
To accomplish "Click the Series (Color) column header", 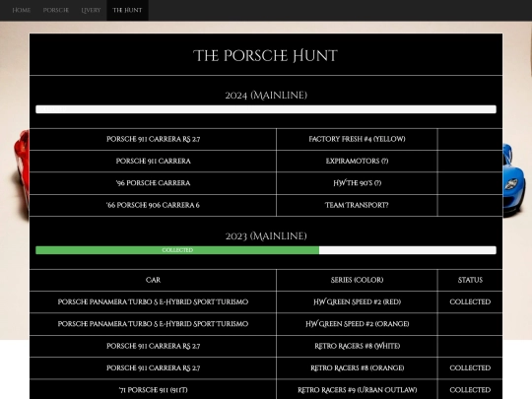I will pos(357,280).
